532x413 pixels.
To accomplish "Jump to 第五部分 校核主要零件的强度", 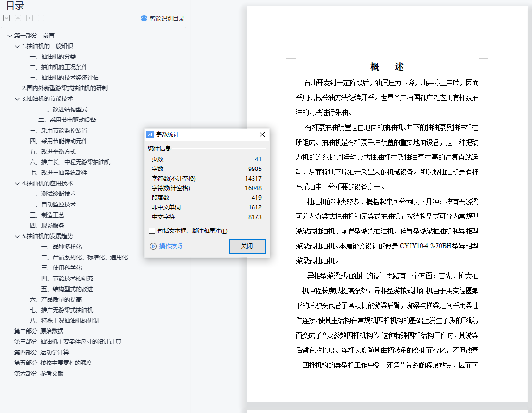I will click(x=53, y=363).
